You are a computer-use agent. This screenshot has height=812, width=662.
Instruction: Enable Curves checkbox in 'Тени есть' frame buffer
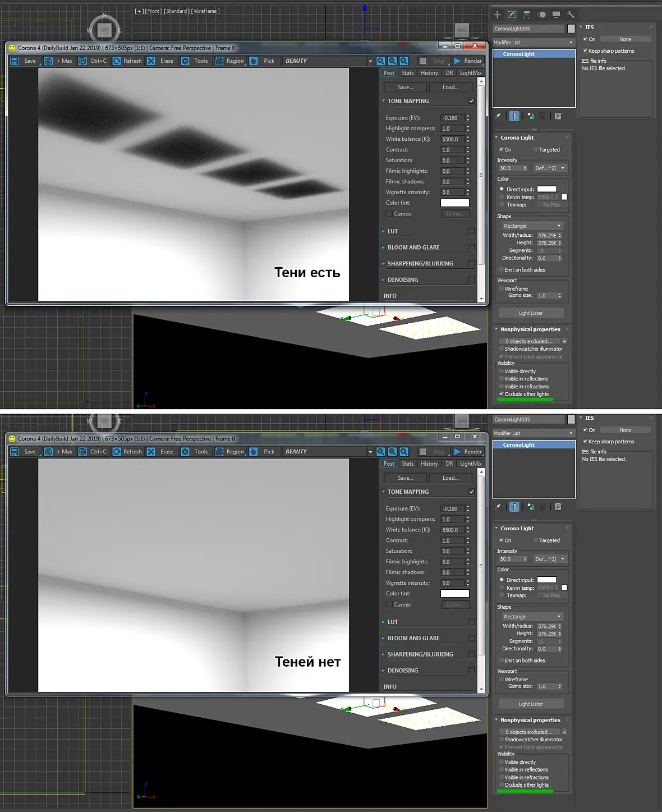389,214
